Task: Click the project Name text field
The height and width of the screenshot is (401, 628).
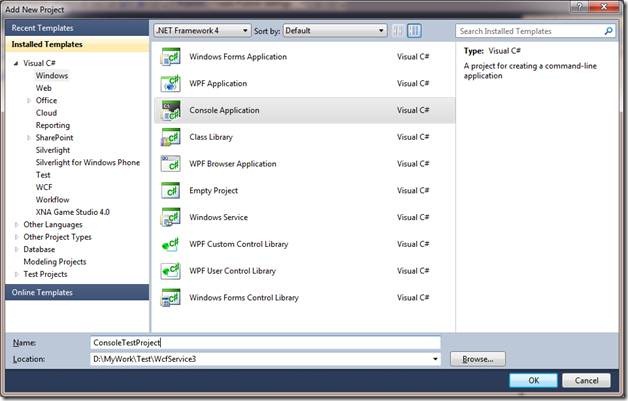Action: (265, 342)
